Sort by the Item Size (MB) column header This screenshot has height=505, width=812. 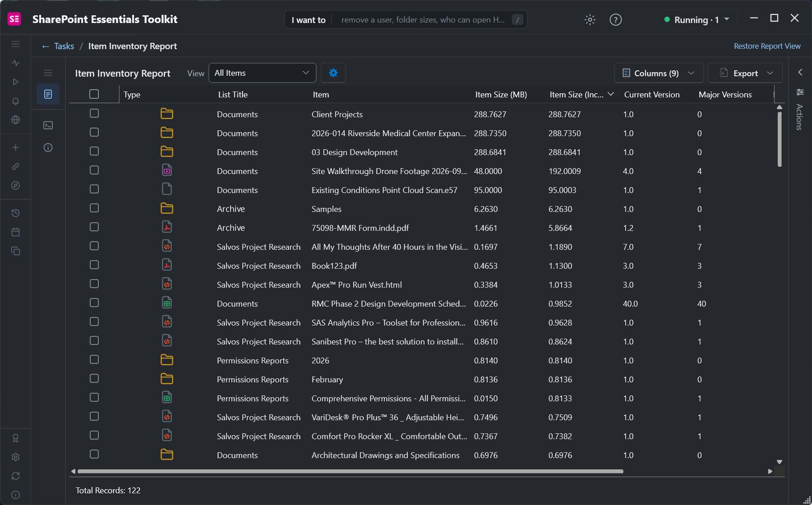(x=501, y=95)
